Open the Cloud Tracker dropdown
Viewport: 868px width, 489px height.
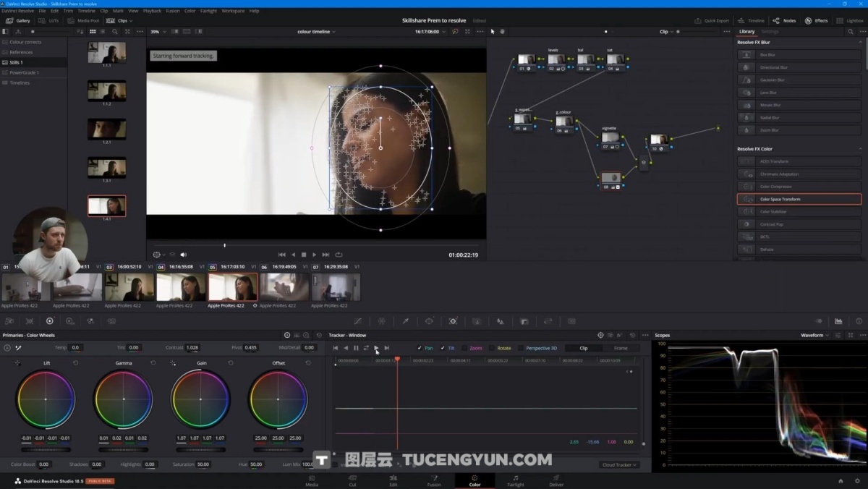pyautogui.click(x=619, y=465)
